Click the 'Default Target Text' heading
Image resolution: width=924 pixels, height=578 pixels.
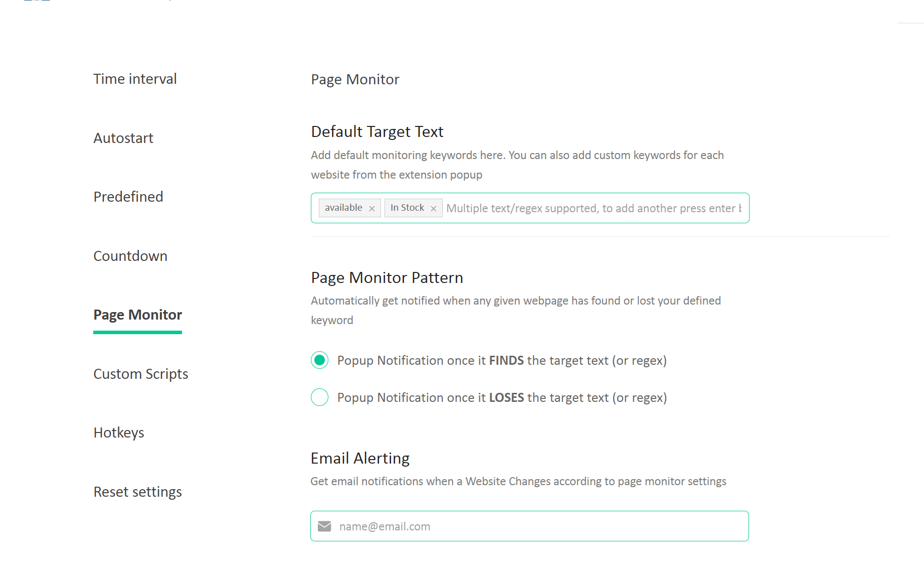(x=377, y=131)
